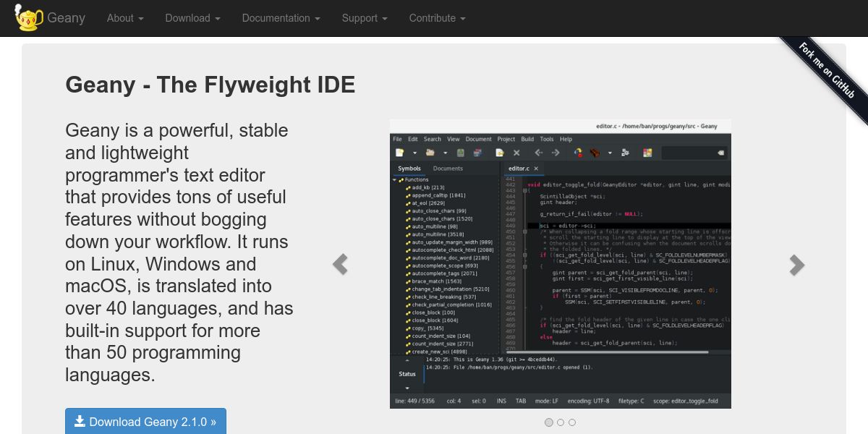Click the Close X icon in Geany screenshot toolbar
Screen dimensions: 868x434
[516, 153]
